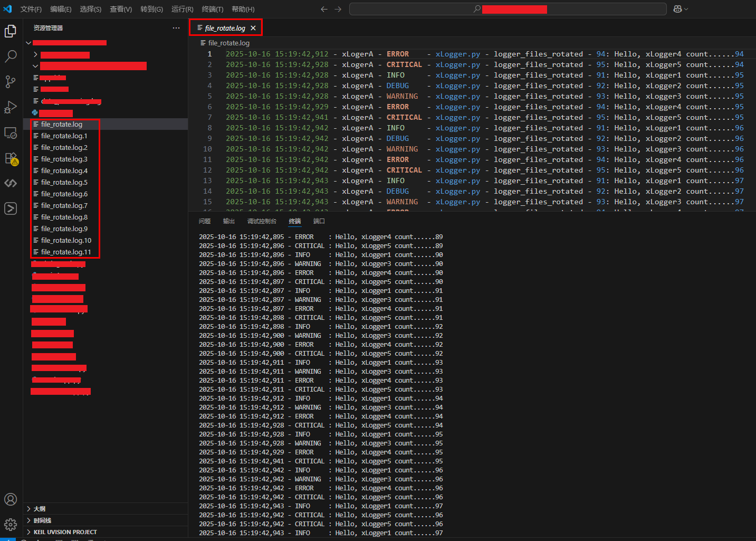
Task: Open explorer views and more actions ellipsis
Action: tap(176, 28)
